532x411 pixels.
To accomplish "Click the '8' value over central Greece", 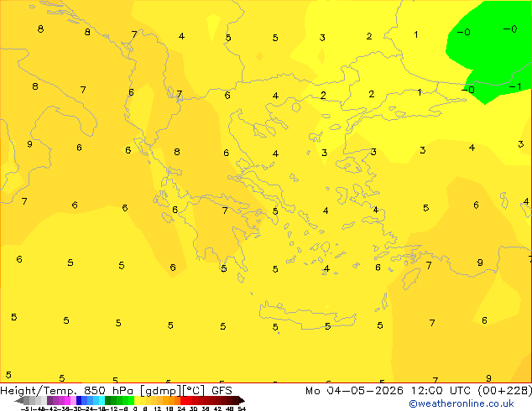I will pos(177,152).
